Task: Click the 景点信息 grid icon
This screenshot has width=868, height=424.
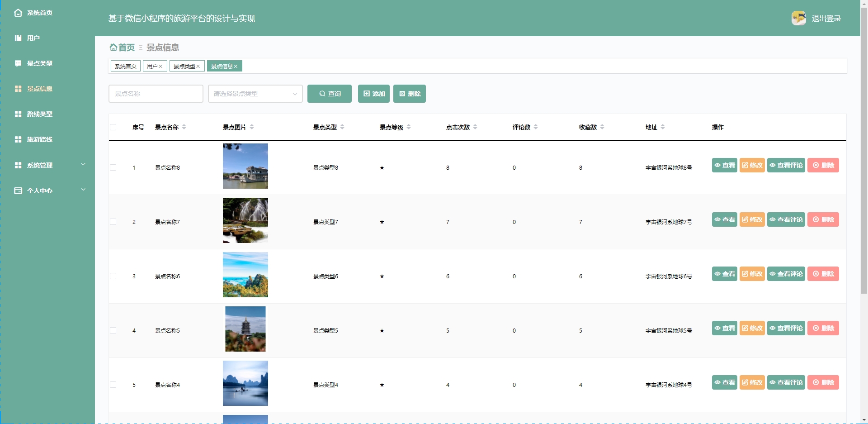Action: (18, 89)
